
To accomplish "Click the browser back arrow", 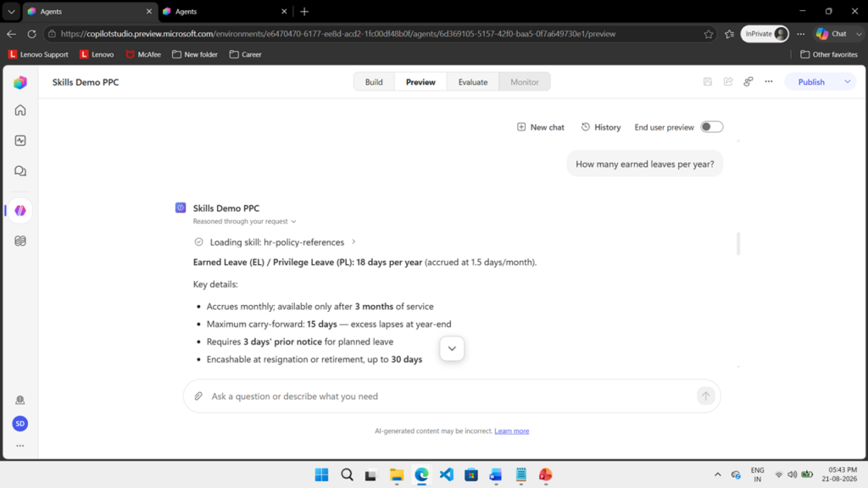I will 12,34.
